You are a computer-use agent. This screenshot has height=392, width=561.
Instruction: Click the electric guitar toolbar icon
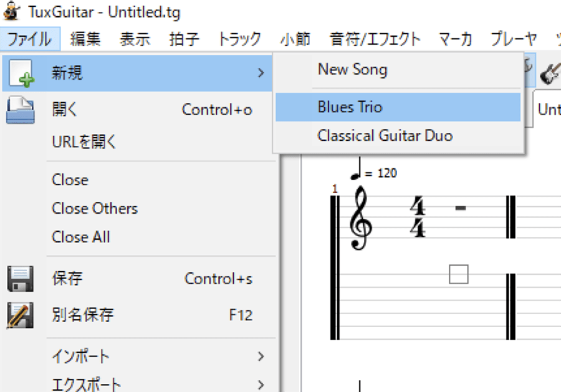549,74
